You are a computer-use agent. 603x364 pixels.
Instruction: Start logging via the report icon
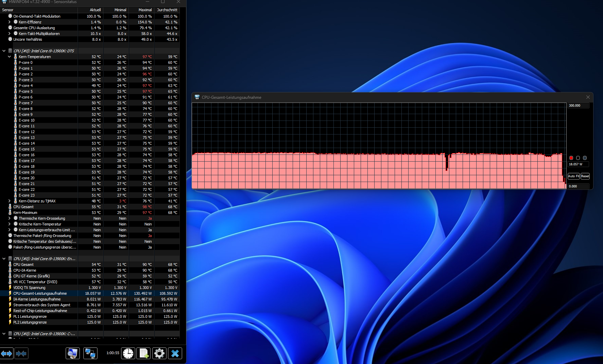143,353
